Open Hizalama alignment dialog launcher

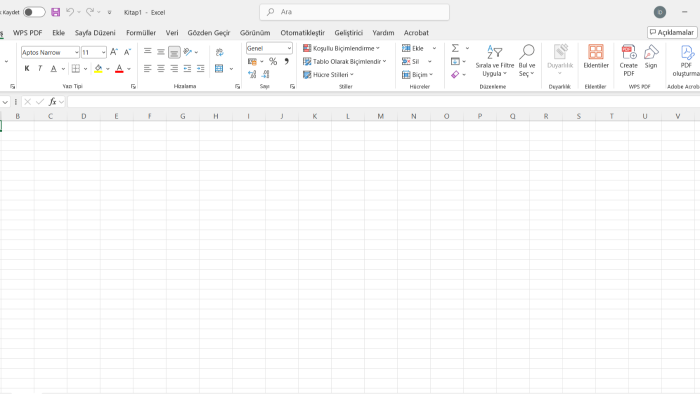point(238,87)
